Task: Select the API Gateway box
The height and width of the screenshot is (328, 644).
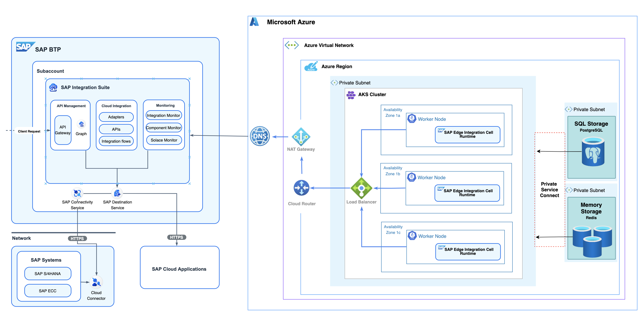Action: (63, 130)
